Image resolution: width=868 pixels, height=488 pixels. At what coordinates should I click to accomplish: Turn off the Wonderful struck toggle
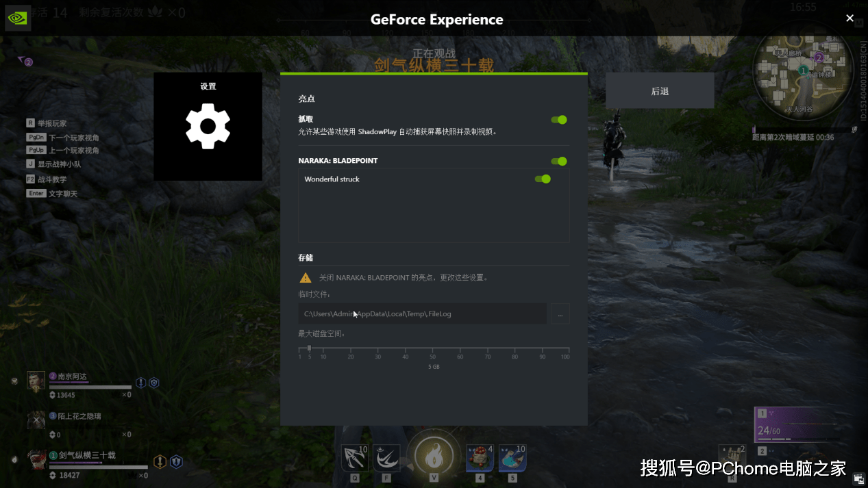(x=542, y=178)
